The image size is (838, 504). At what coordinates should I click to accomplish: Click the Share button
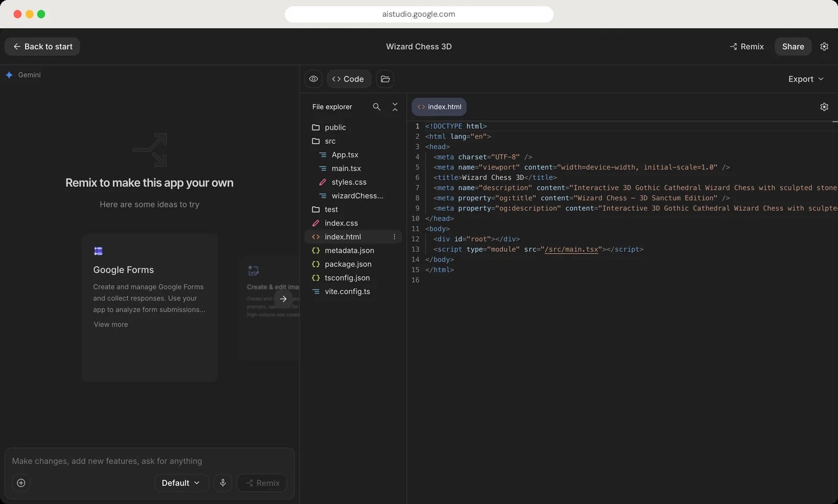[793, 47]
